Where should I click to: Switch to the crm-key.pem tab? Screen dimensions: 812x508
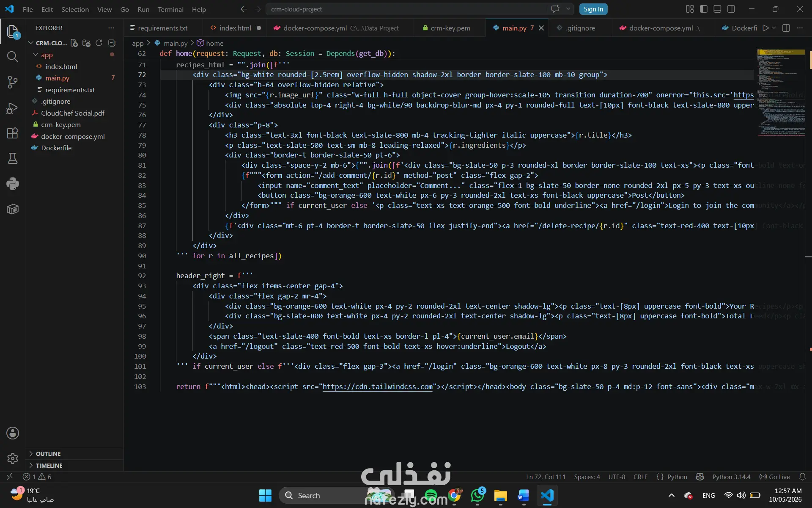[450, 28]
